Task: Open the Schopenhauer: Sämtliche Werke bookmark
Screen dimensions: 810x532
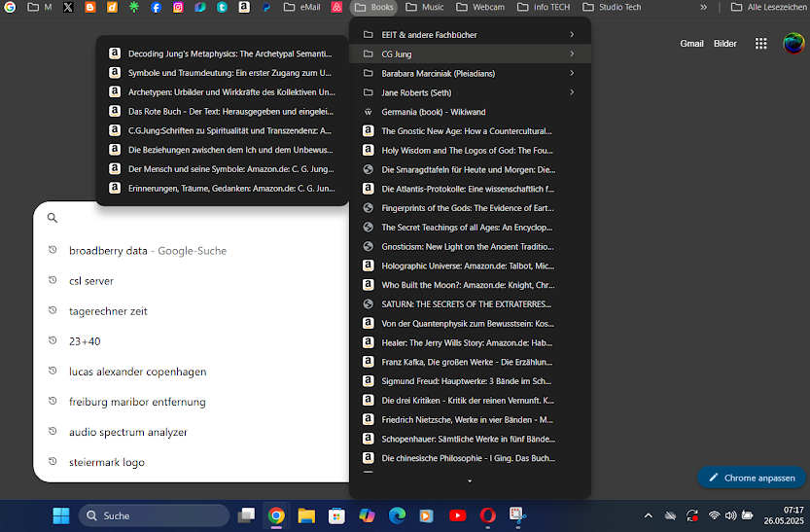Action: pyautogui.click(x=470, y=439)
